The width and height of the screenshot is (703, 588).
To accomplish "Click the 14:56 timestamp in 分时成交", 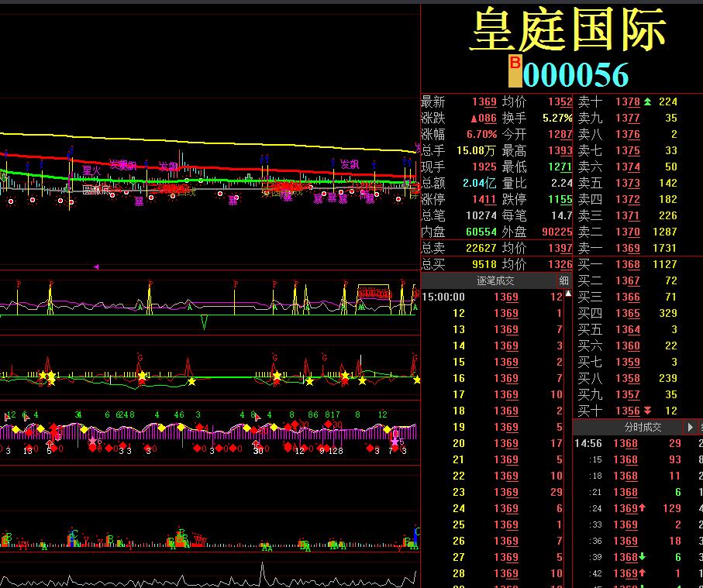I will pyautogui.click(x=588, y=443).
